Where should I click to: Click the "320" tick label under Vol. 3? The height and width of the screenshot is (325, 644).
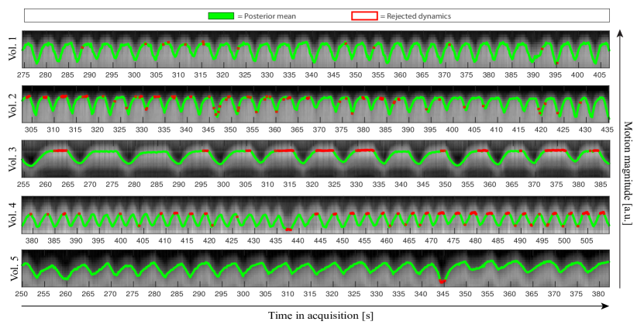tap(312, 184)
